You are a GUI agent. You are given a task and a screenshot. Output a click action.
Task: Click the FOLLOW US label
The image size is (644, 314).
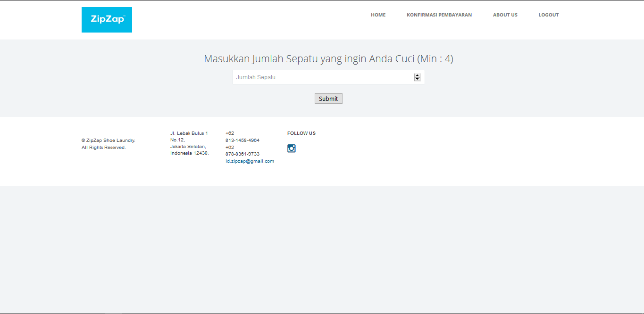[301, 133]
